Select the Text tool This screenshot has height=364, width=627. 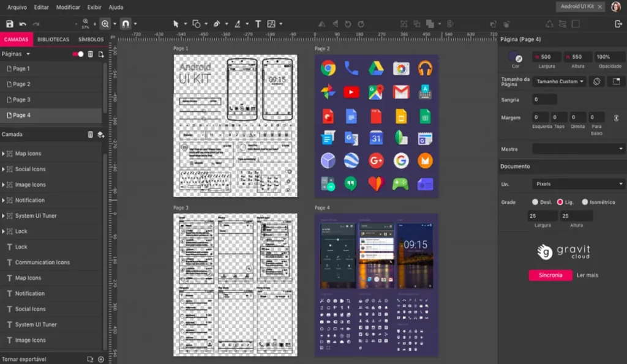[258, 24]
